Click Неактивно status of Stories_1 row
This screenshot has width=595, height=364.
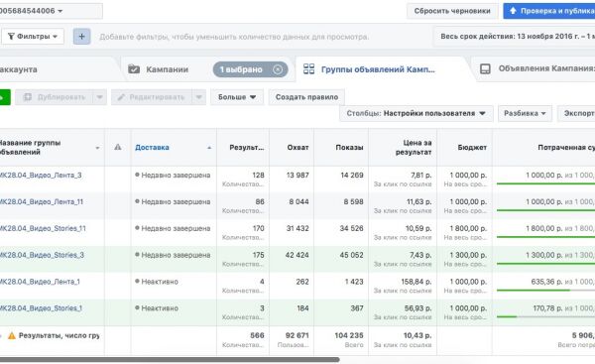point(160,308)
